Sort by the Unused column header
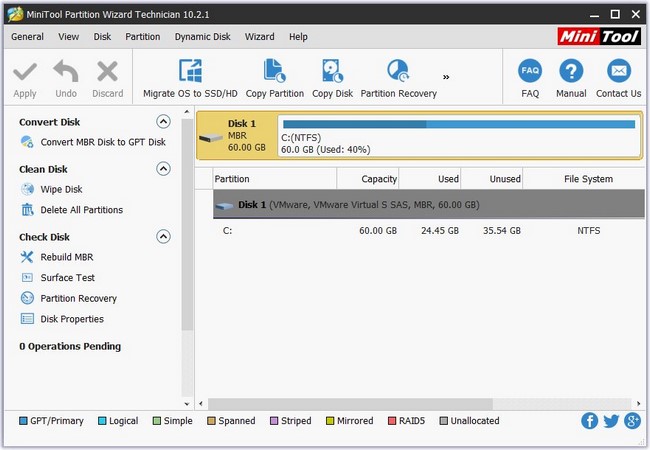This screenshot has height=450, width=650. (x=492, y=179)
